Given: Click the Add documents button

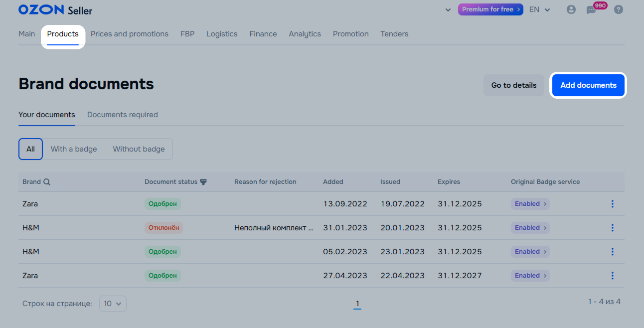Looking at the screenshot, I should coord(589,85).
